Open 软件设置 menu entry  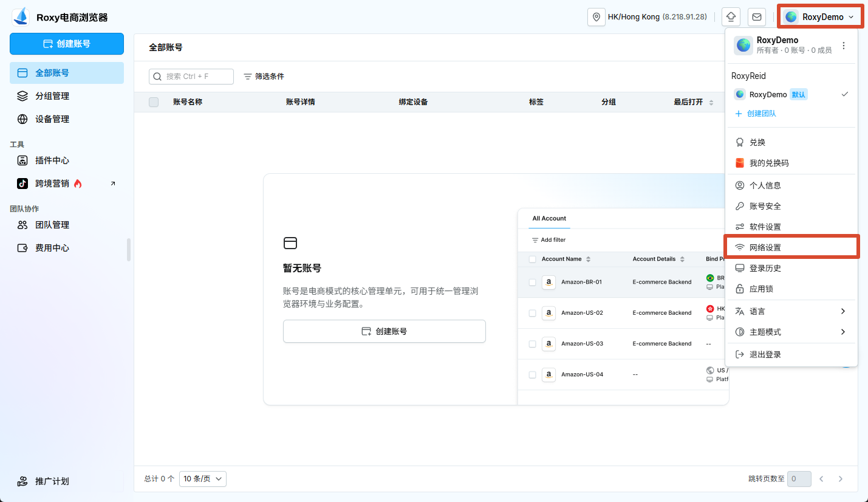click(x=791, y=227)
